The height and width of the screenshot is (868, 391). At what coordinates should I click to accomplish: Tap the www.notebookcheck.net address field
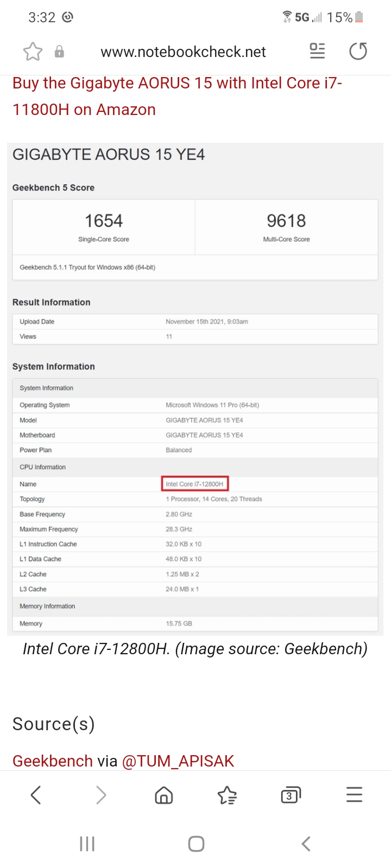[x=183, y=52]
